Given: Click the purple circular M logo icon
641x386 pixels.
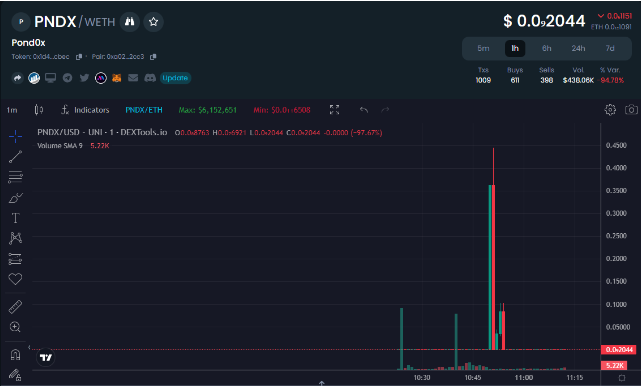Looking at the screenshot, I should pyautogui.click(x=101, y=78).
